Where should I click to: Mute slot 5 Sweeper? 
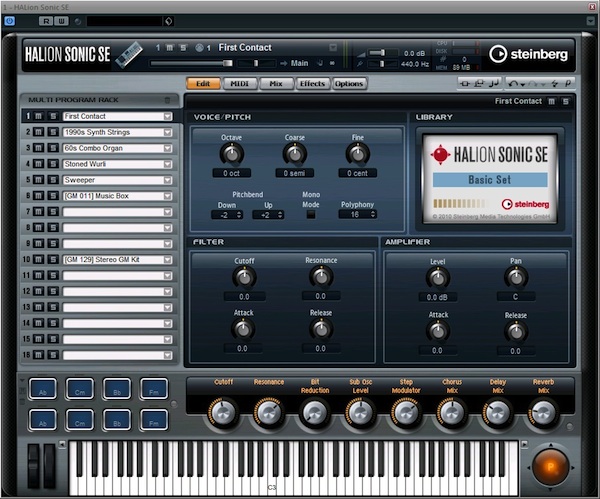tap(39, 180)
